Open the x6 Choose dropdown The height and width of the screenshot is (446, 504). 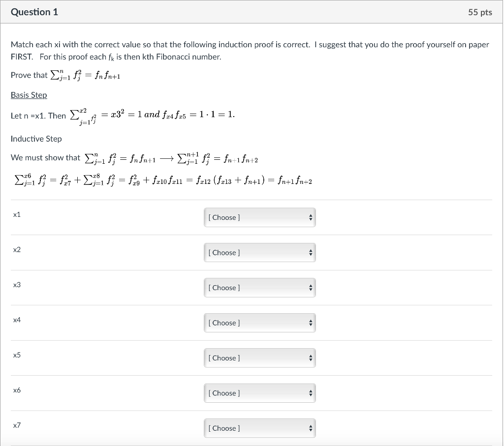259,393
